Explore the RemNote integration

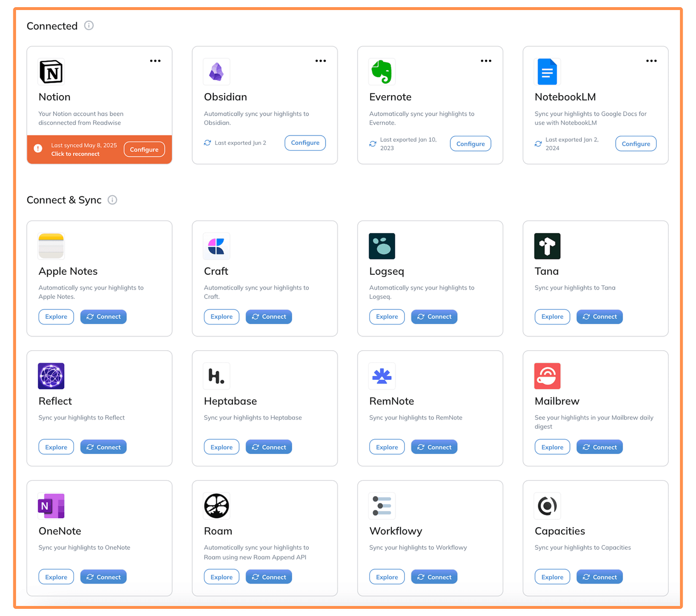pyautogui.click(x=387, y=447)
